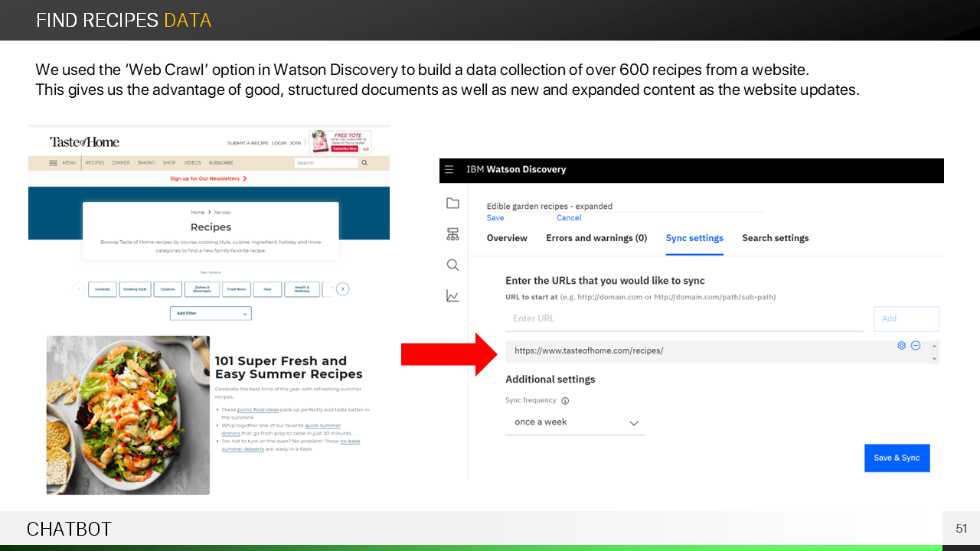Click the schema hierarchy icon in sidebar
Viewport: 980px width, 551px height.
click(452, 234)
